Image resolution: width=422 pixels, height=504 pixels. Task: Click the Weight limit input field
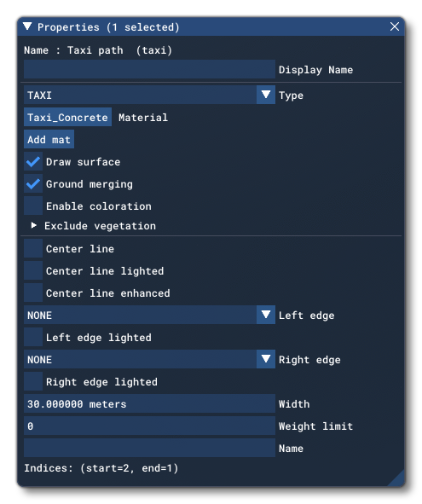point(149,426)
